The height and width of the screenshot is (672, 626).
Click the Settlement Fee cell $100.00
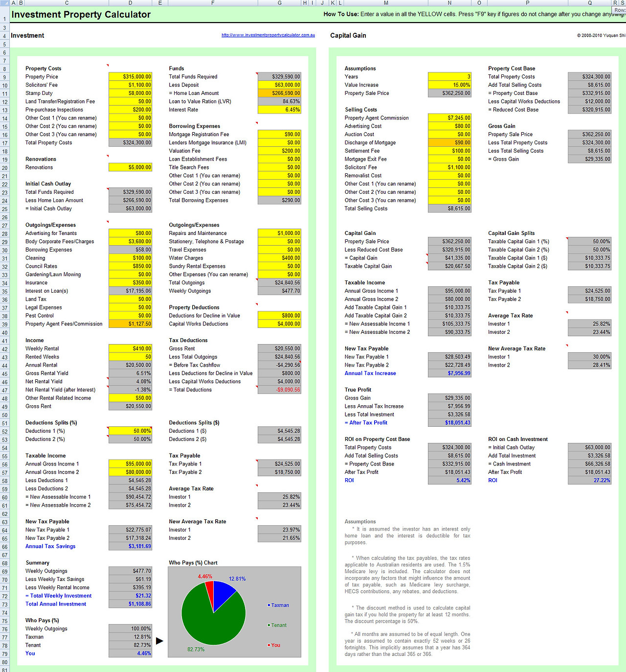point(449,151)
